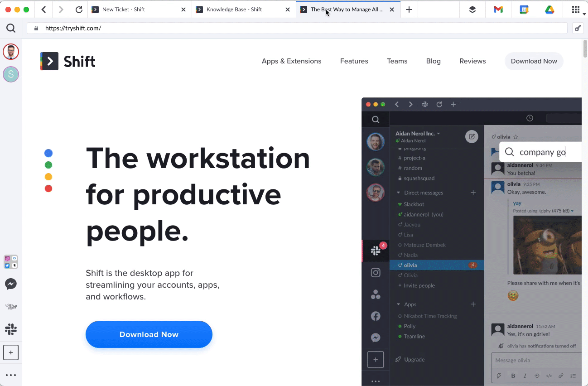This screenshot has width=588, height=386.
Task: Click the Facebook icon in the demo screenshot
Action: click(x=376, y=316)
